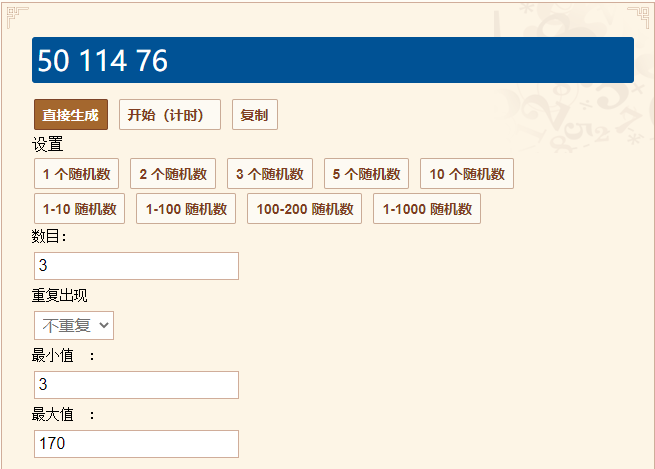
Task: Select the 1-1000 随机数 range preset
Action: [427, 208]
